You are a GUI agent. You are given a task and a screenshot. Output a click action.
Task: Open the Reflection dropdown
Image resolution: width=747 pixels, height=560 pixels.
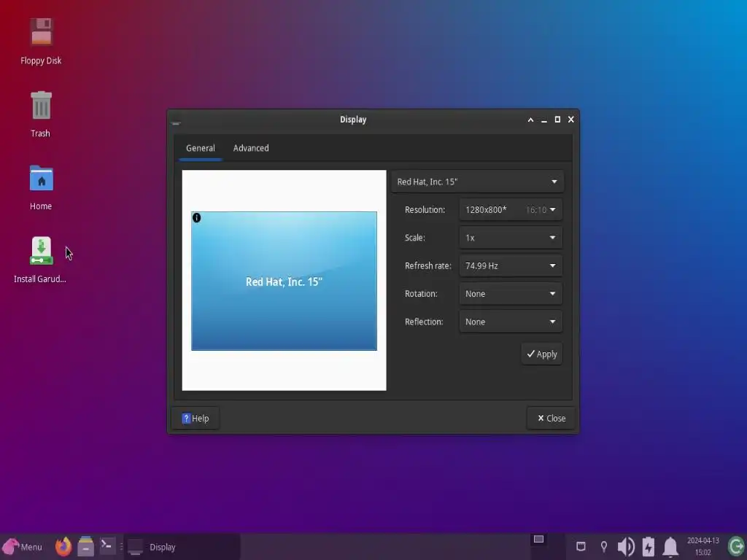(x=511, y=322)
